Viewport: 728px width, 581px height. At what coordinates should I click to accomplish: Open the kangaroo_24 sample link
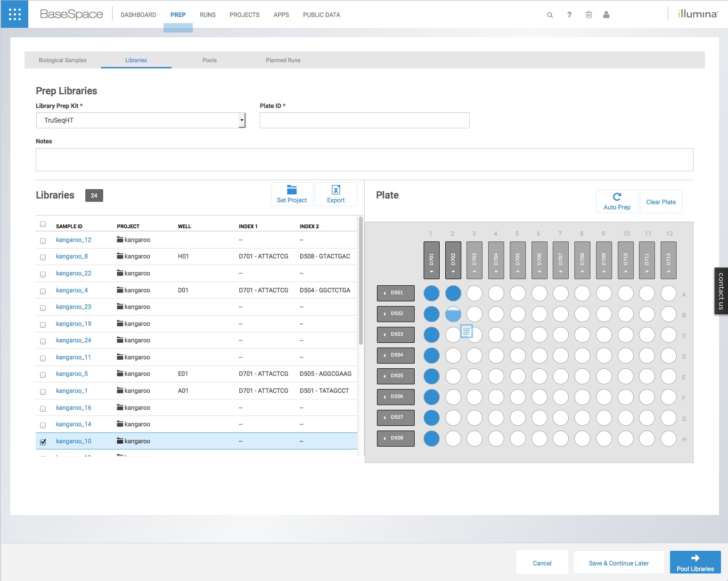click(x=74, y=340)
